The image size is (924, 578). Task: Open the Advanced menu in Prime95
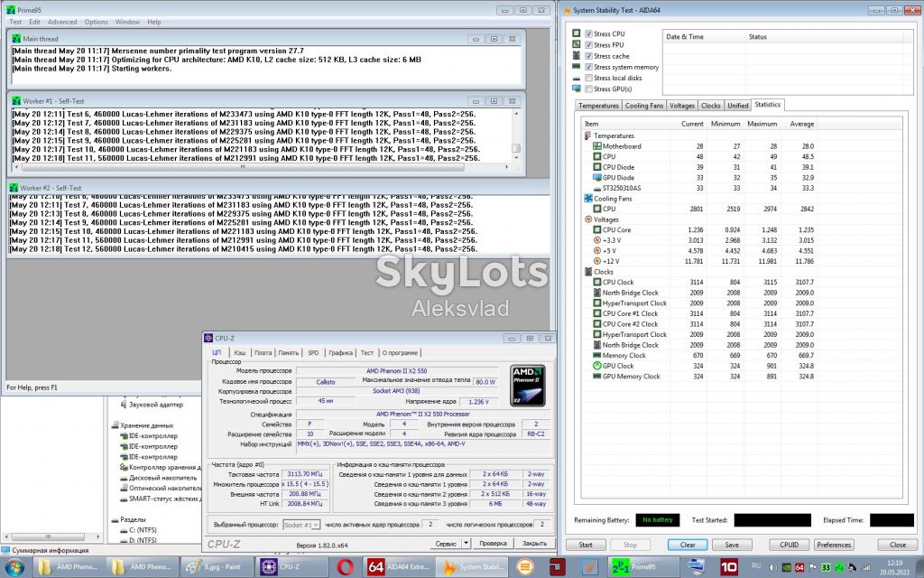[x=62, y=22]
